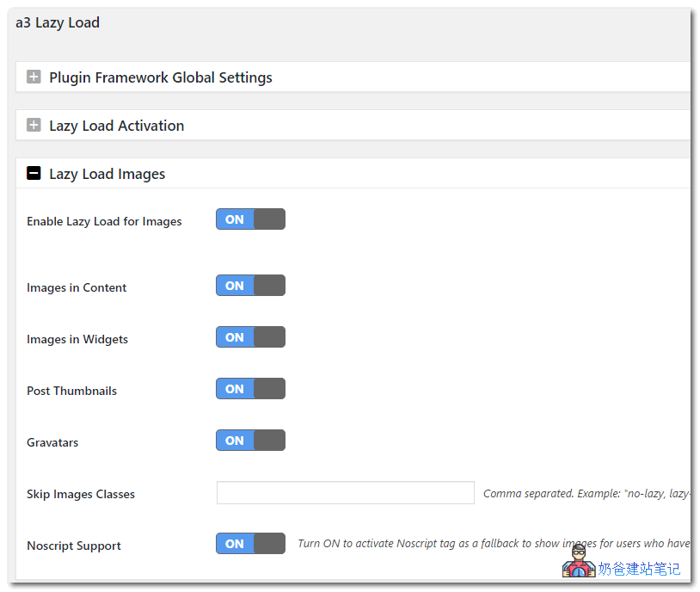Expand the Plugin Framework Global Settings panel title

point(160,77)
